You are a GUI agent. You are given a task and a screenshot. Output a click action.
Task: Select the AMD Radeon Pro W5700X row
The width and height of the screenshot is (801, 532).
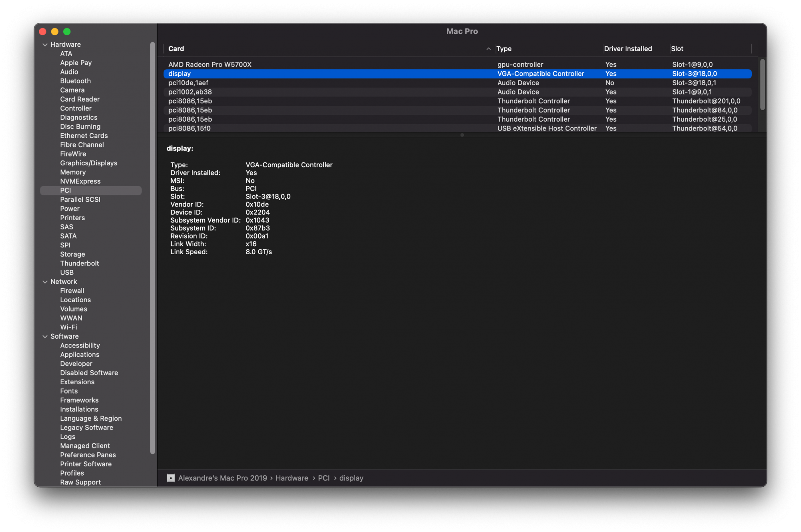pos(210,64)
